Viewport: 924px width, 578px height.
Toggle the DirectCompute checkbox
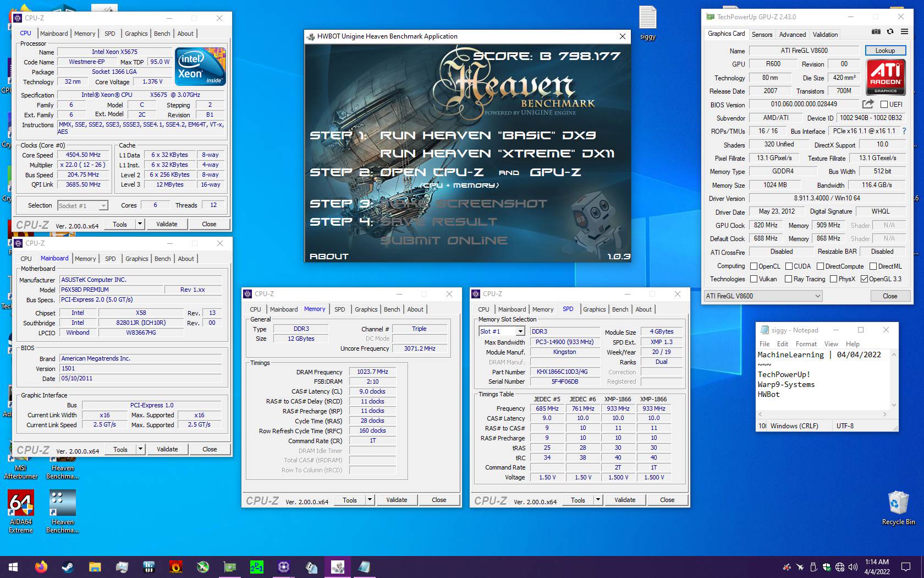pos(821,266)
